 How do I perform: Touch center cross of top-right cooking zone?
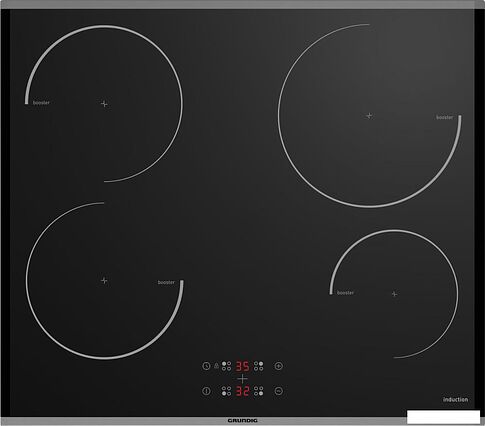tap(369, 116)
